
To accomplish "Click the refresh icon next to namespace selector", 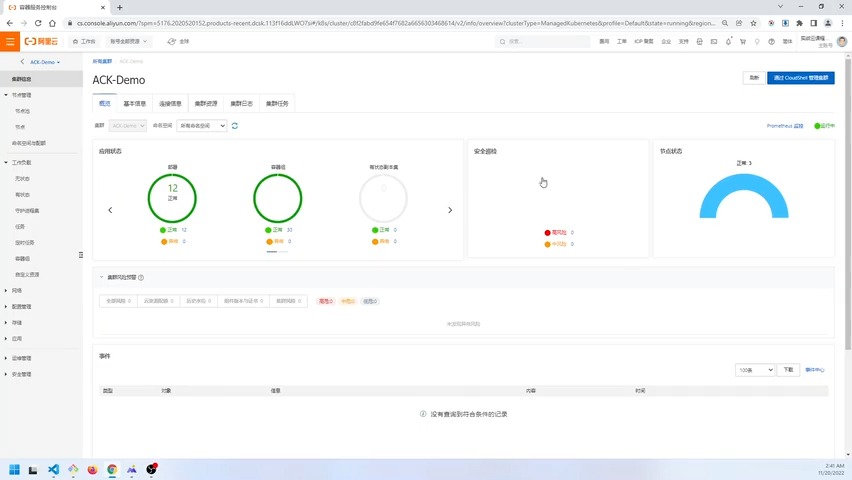I will [235, 126].
